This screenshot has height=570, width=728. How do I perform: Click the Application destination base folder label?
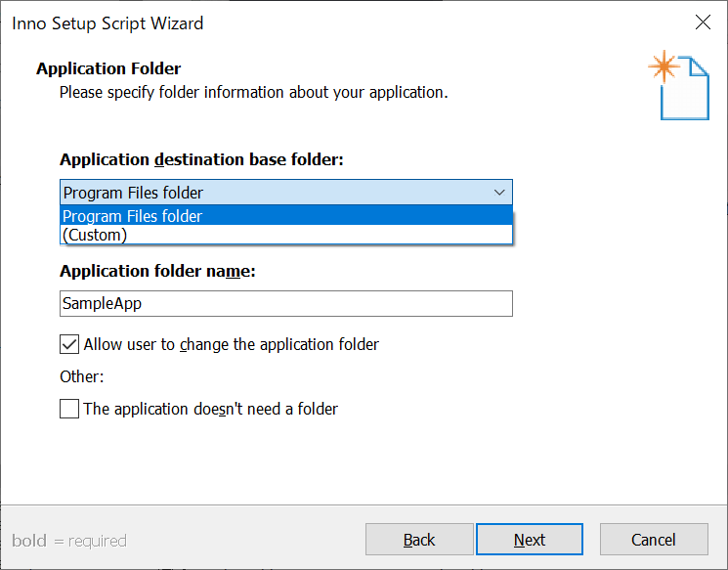201,159
